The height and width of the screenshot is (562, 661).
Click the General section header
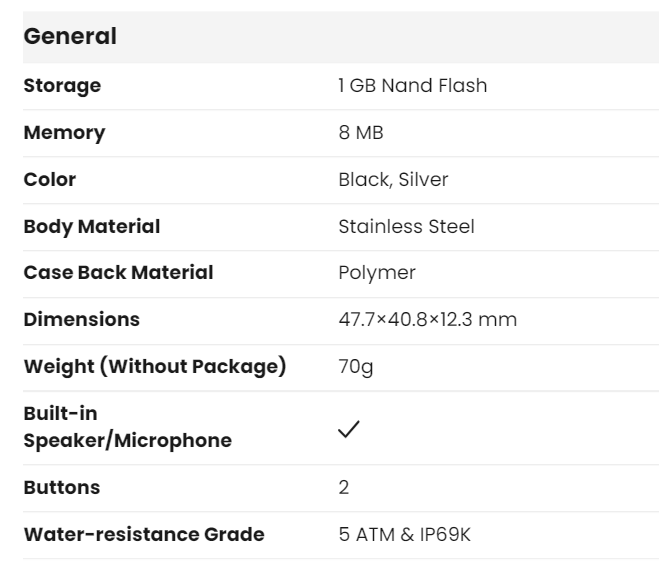click(x=70, y=37)
